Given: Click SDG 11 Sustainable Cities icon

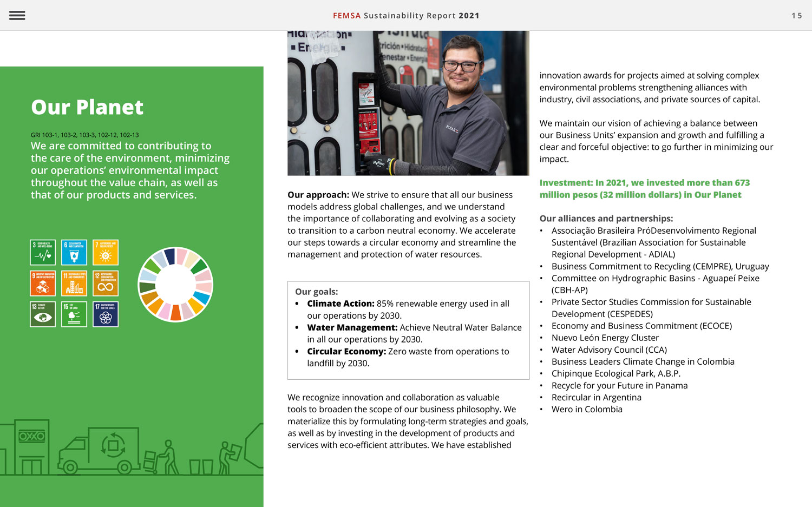Looking at the screenshot, I should [74, 283].
